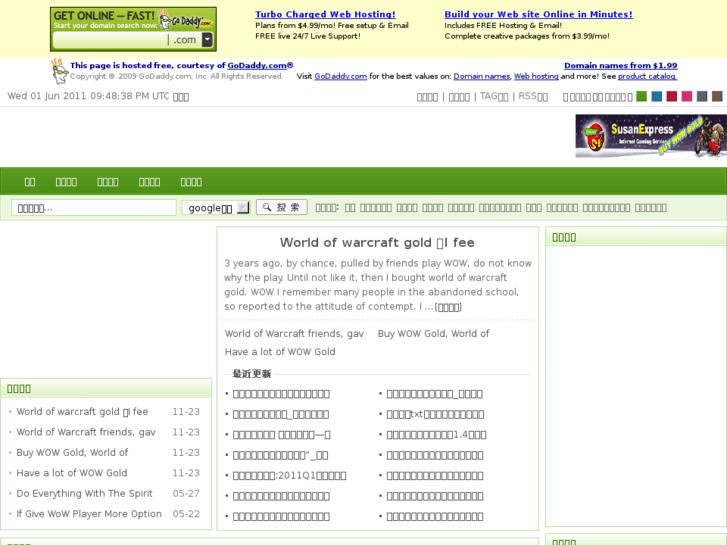The height and width of the screenshot is (545, 727).
Task: Click the red theme color swatch
Action: (x=672, y=96)
